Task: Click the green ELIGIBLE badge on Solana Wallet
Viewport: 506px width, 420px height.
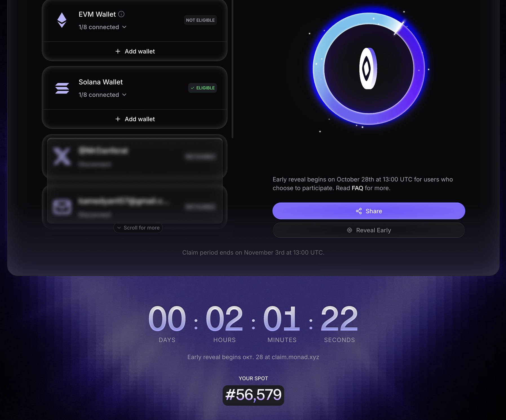Action: (x=202, y=88)
